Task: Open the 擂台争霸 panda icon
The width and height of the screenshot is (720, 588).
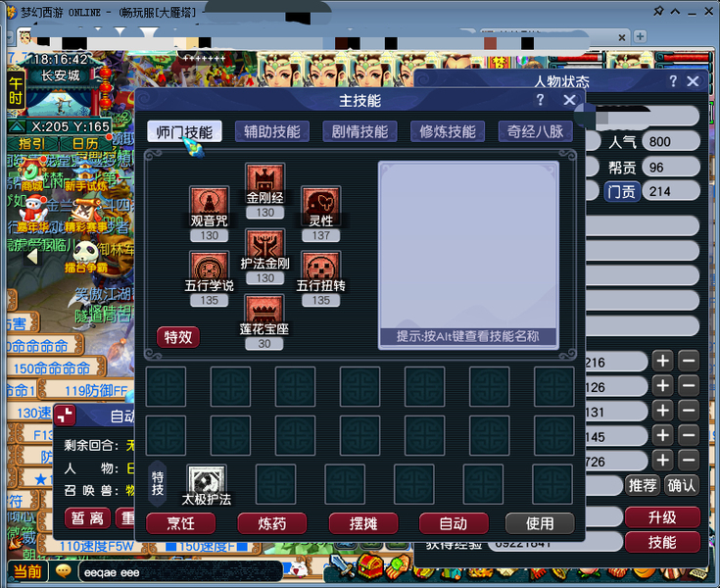Action: (x=85, y=257)
